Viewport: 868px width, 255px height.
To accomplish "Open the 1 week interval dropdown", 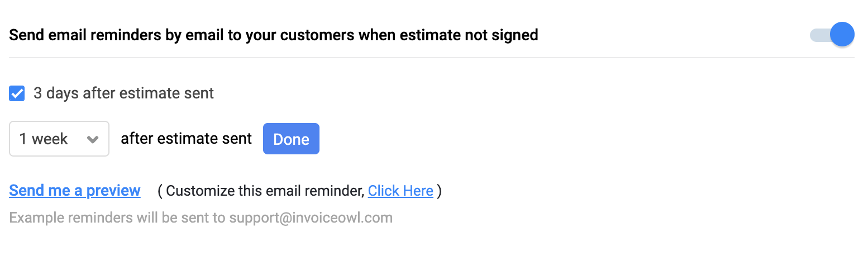I will (59, 139).
